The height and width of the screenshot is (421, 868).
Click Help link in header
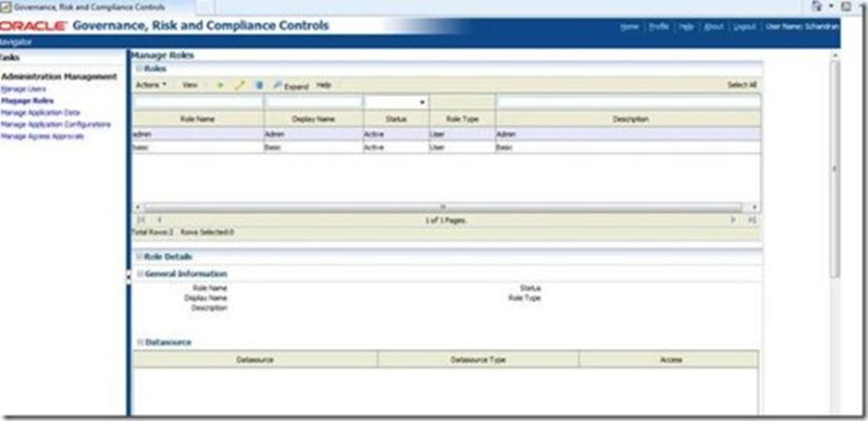tap(686, 26)
